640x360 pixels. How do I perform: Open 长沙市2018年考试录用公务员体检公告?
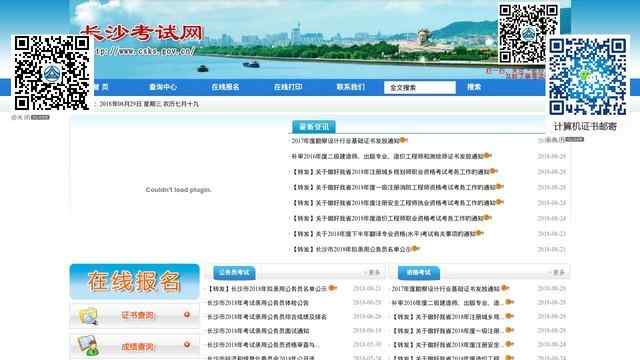[258, 303]
